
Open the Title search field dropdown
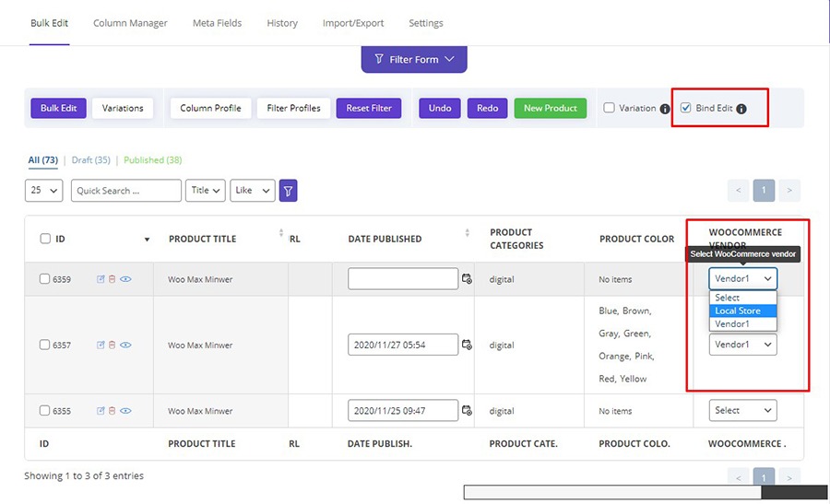206,191
